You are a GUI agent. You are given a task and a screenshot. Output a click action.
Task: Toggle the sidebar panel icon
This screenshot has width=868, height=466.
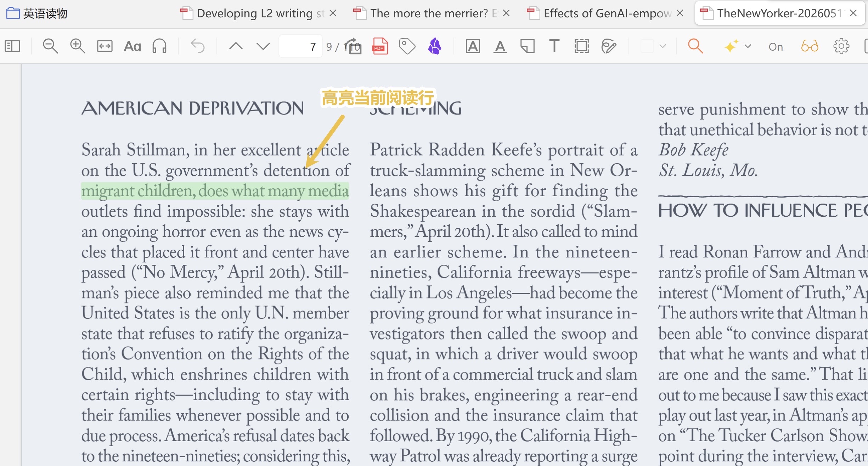12,46
